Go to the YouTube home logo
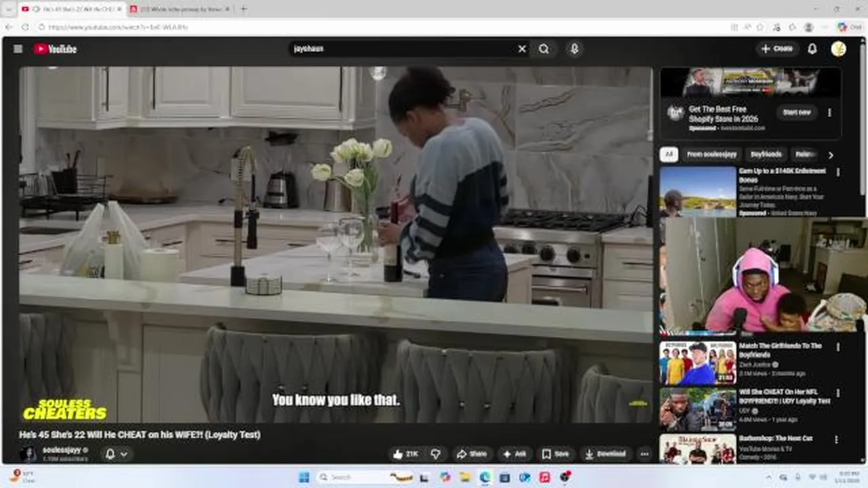This screenshot has width=868, height=488. [55, 49]
